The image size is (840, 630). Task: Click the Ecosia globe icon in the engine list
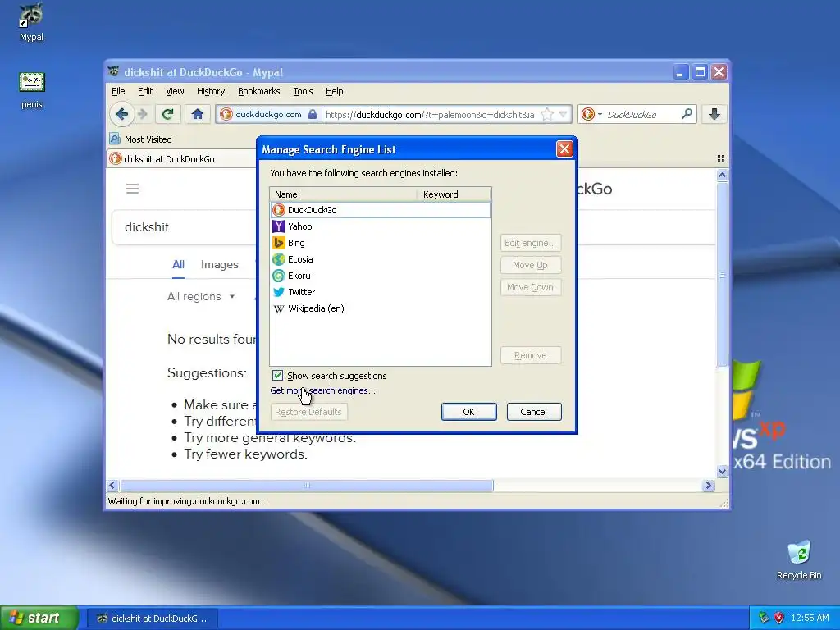279,259
